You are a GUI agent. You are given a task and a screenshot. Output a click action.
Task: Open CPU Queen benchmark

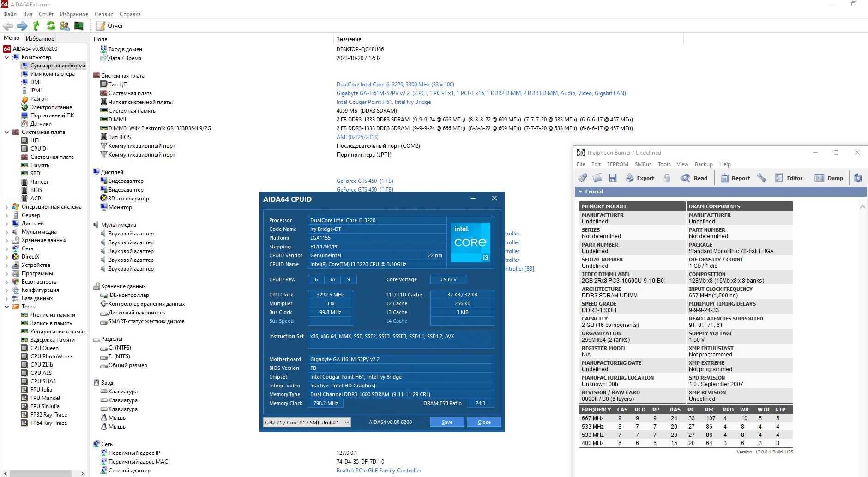pyautogui.click(x=44, y=348)
